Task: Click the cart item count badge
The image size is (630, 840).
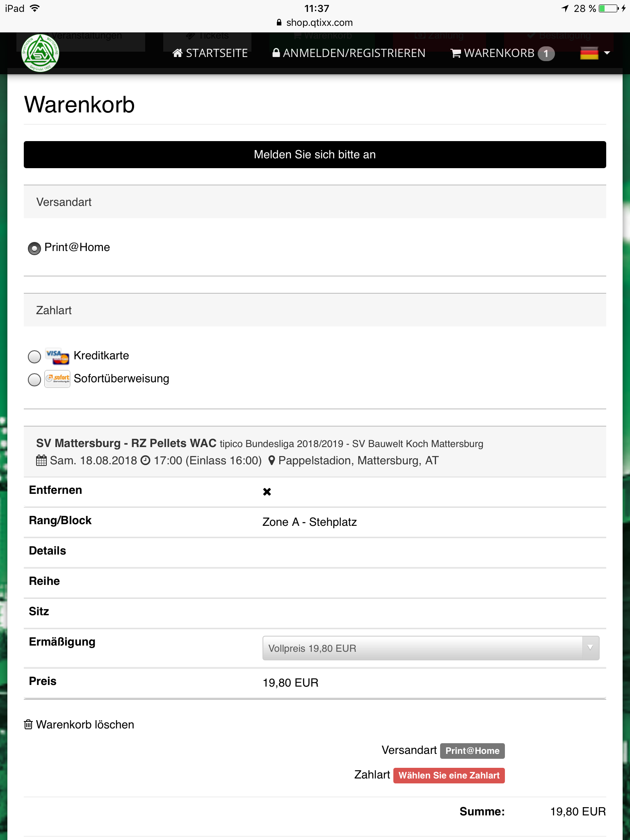Action: 546,54
